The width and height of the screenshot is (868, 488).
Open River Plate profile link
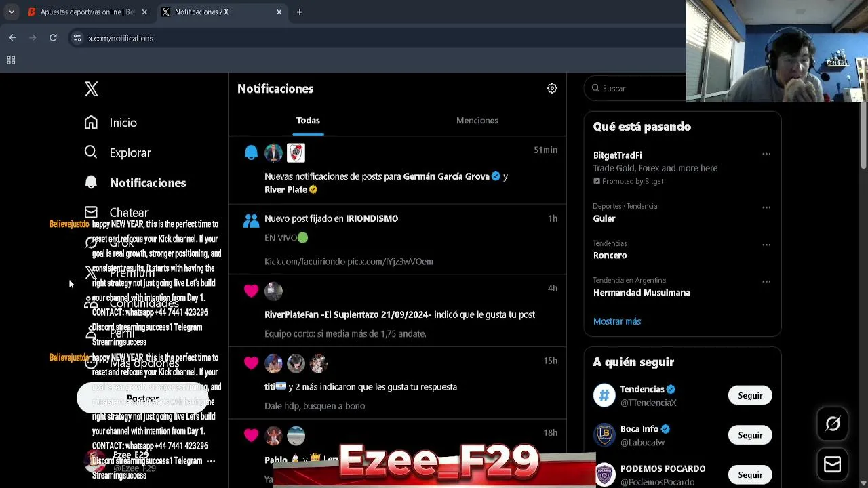tap(285, 190)
